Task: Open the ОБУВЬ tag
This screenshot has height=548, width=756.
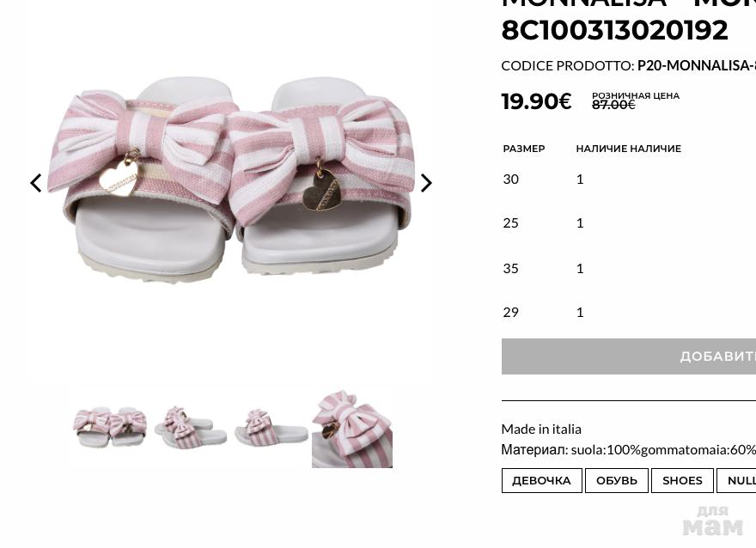Action: point(617,480)
